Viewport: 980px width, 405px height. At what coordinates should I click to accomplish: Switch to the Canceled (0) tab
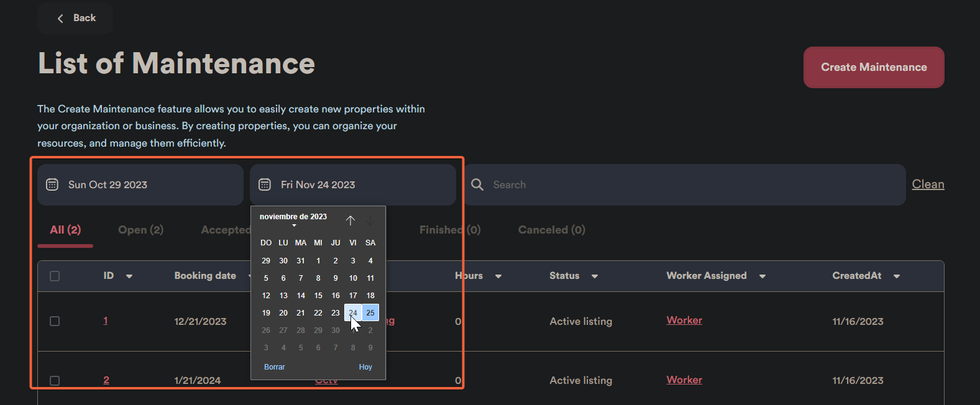pyautogui.click(x=551, y=230)
